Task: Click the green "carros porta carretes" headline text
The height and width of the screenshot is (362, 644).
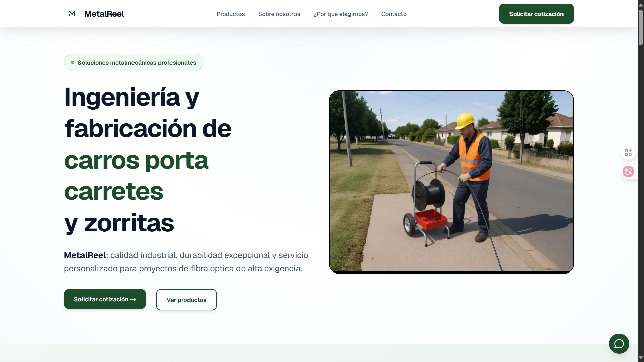Action: tap(136, 176)
